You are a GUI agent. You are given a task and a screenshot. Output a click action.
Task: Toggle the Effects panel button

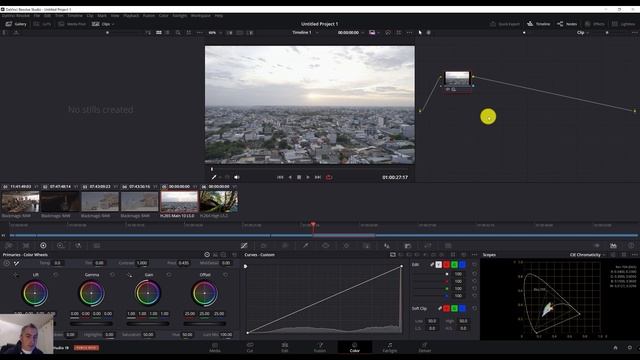(x=594, y=24)
